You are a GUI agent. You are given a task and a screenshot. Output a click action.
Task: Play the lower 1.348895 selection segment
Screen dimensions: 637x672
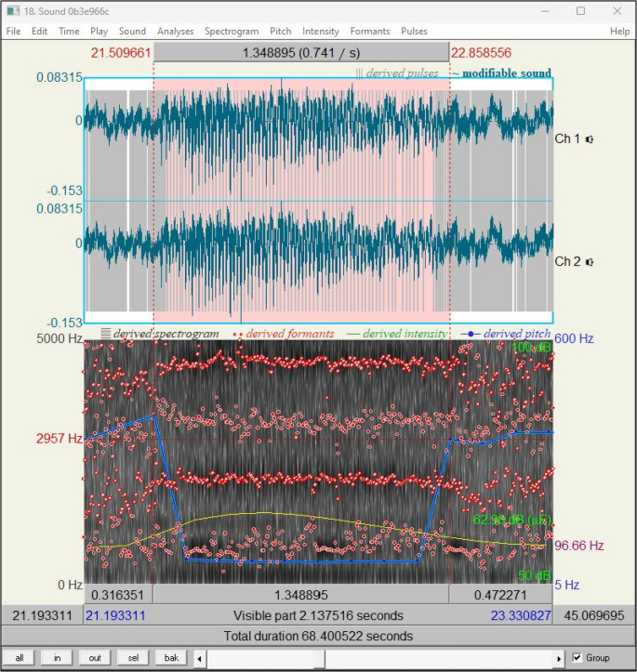coord(301,595)
